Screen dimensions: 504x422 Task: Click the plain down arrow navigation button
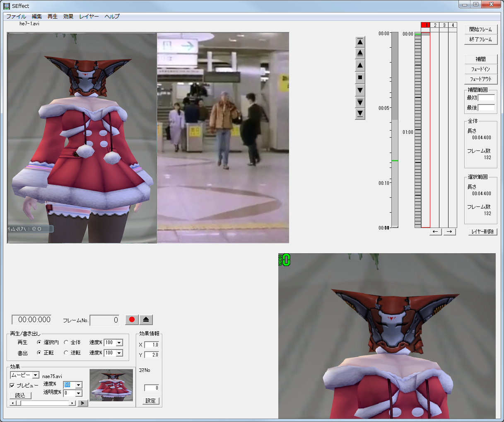coord(360,90)
